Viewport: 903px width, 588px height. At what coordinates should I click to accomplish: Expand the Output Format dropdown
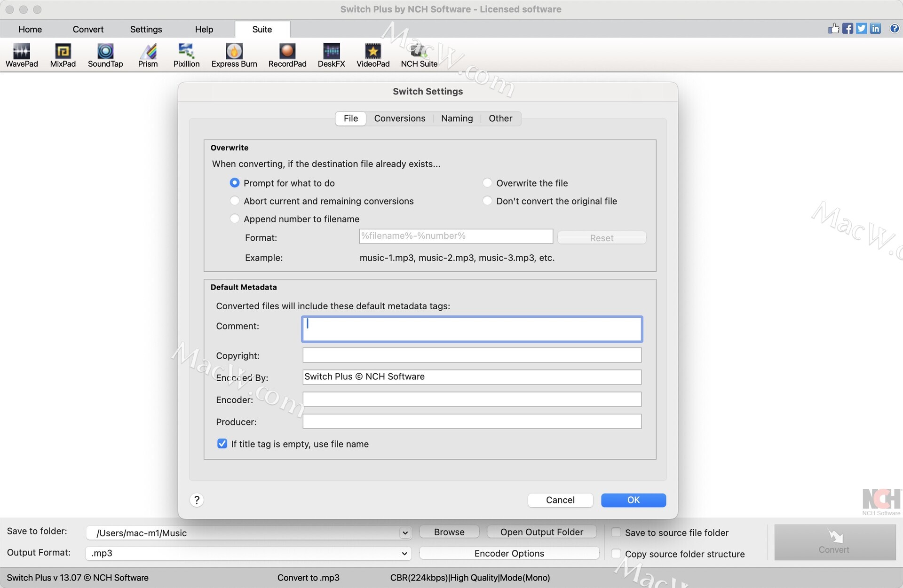[x=404, y=553]
